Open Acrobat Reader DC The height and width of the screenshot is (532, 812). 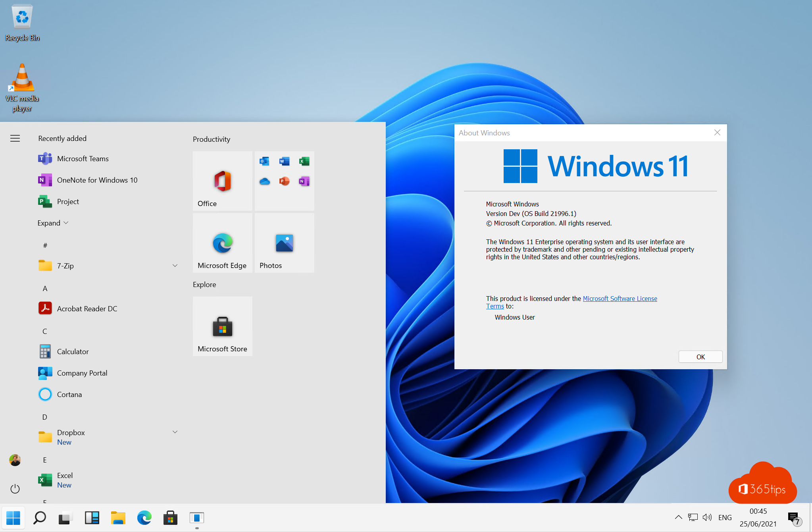click(87, 308)
